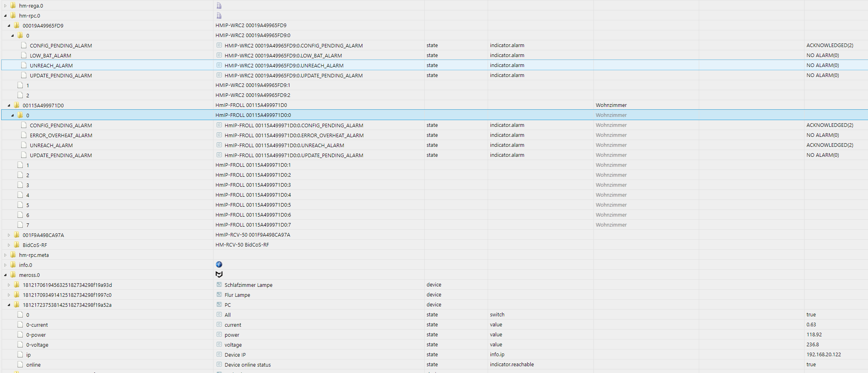Click the hm-rpc.0 adapter icon
Screen dimensions: 868x373
pyautogui.click(x=219, y=16)
